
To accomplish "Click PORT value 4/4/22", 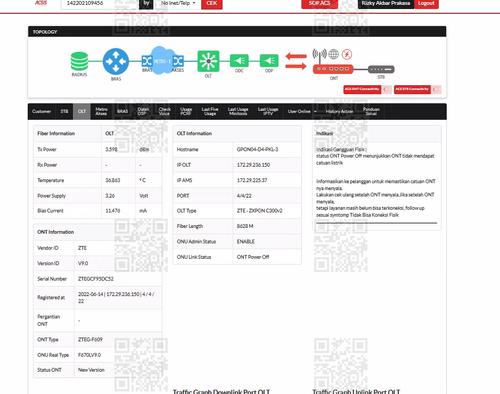I will tap(244, 196).
